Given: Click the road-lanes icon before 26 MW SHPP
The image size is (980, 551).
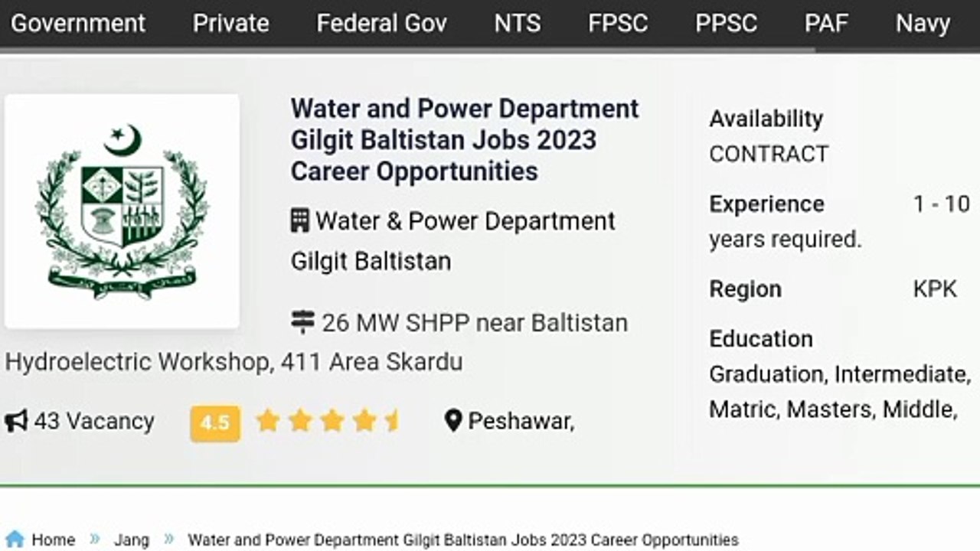Looking at the screenshot, I should [302, 321].
